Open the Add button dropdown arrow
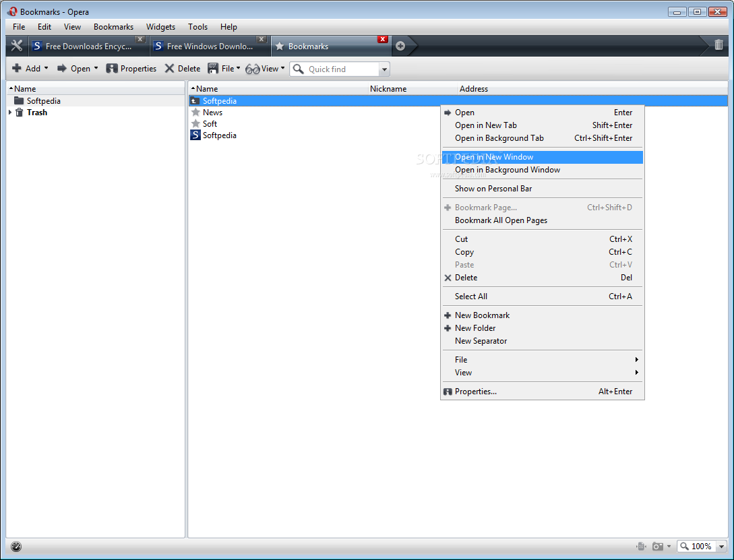The image size is (734, 560). click(x=46, y=68)
